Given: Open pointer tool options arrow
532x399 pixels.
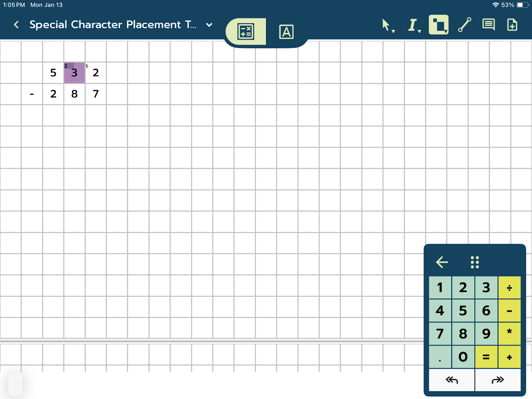Looking at the screenshot, I should (x=393, y=31).
